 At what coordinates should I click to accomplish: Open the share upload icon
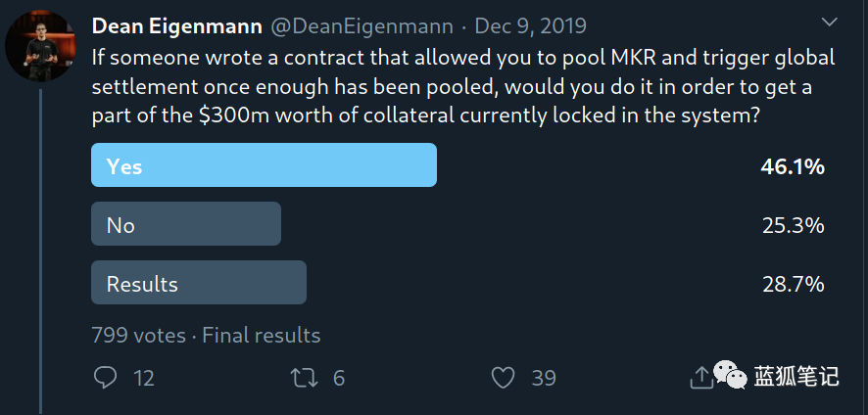(x=700, y=378)
